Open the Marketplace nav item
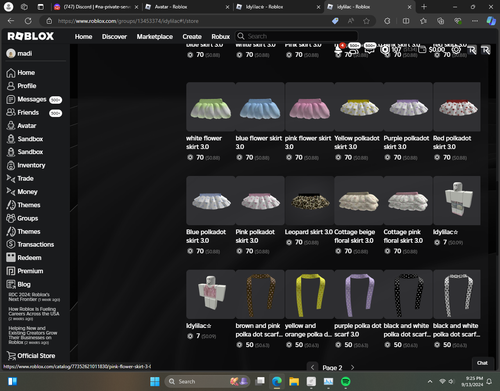Viewport: 500px width, 391px height. [155, 37]
